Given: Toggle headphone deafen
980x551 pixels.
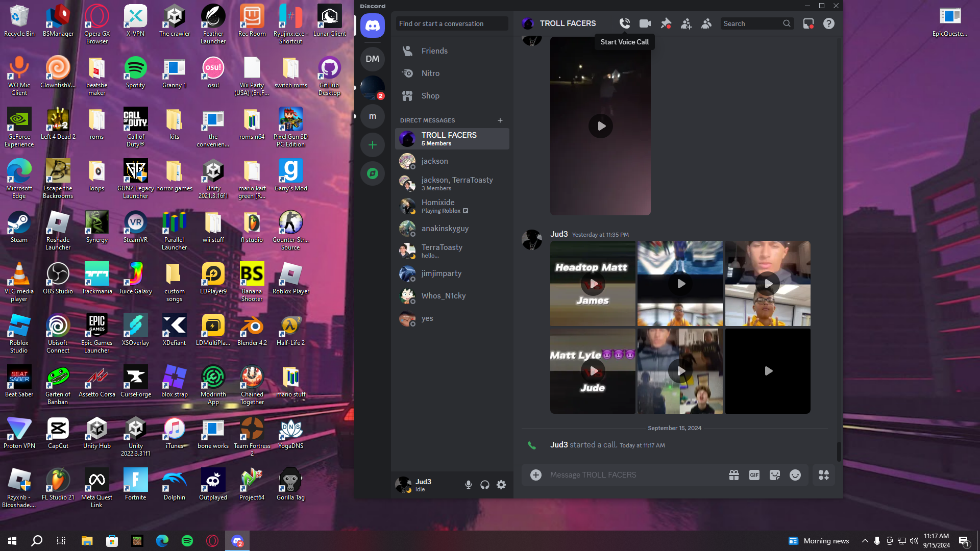Looking at the screenshot, I should click(x=485, y=485).
